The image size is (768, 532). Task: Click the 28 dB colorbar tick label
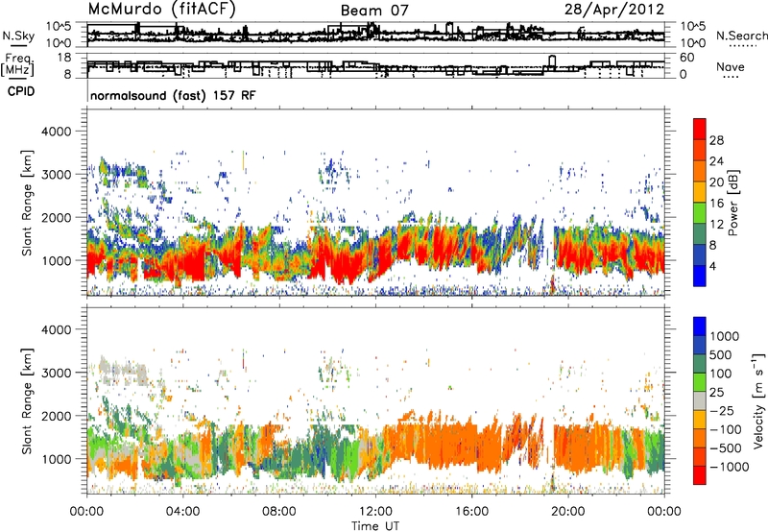click(x=716, y=140)
